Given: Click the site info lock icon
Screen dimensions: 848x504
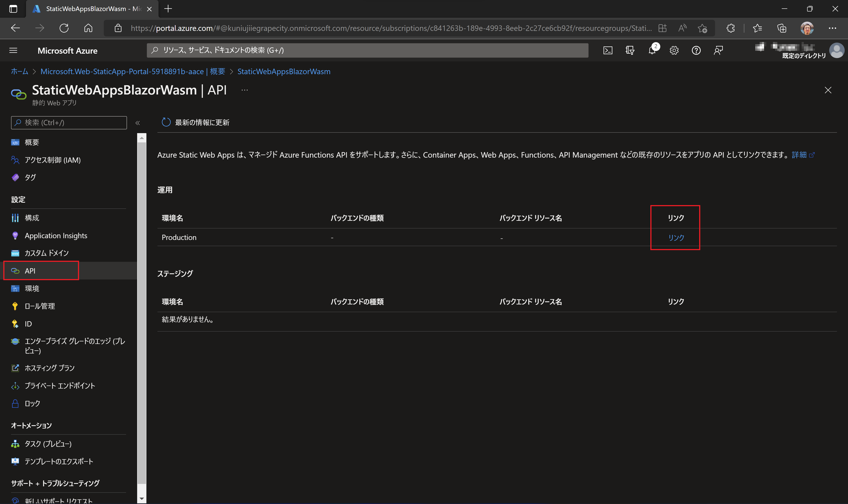Looking at the screenshot, I should [x=118, y=28].
